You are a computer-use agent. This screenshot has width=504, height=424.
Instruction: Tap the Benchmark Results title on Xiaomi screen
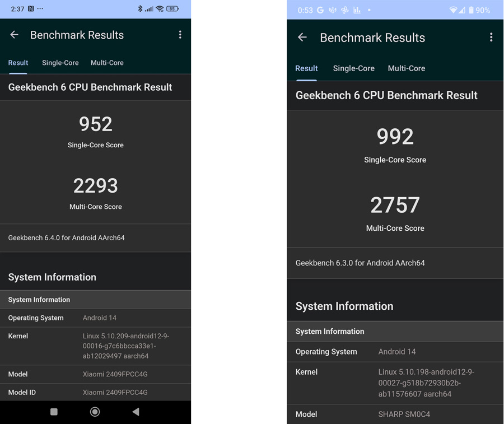point(77,35)
